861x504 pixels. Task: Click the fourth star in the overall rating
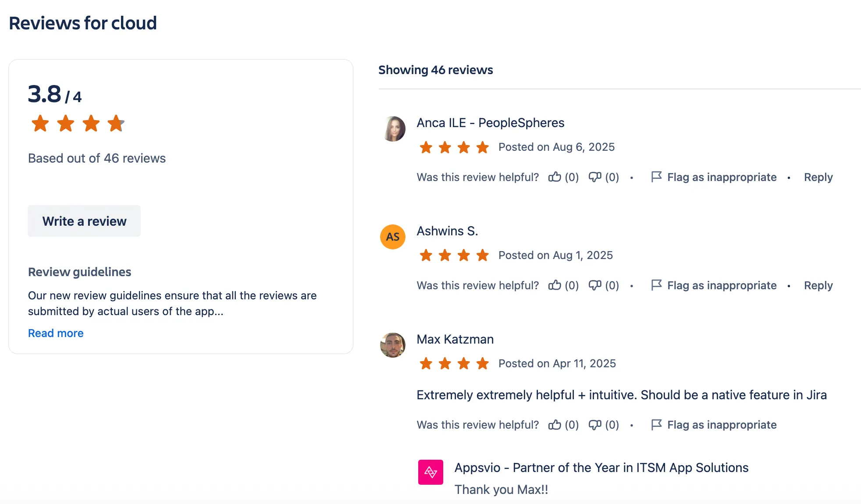[116, 123]
